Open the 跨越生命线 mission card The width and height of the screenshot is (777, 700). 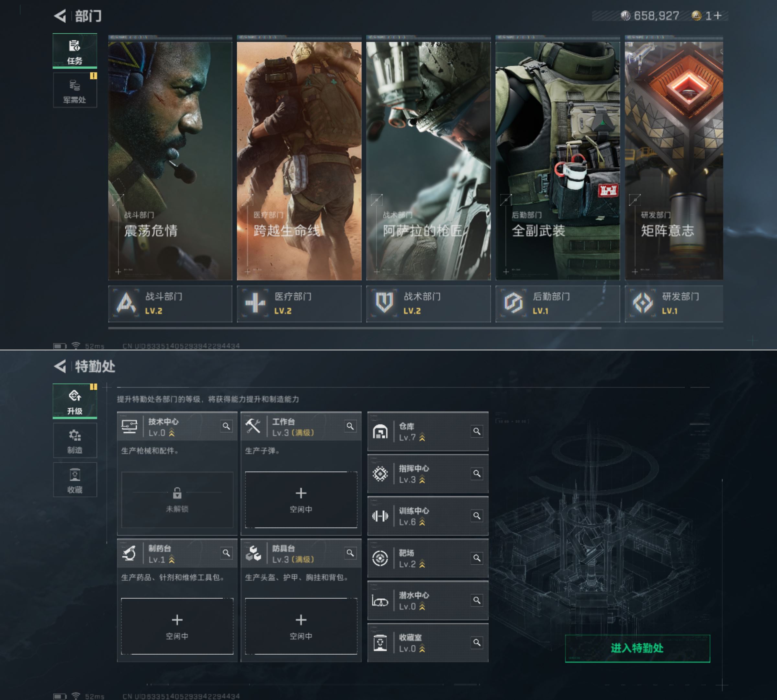pos(299,161)
